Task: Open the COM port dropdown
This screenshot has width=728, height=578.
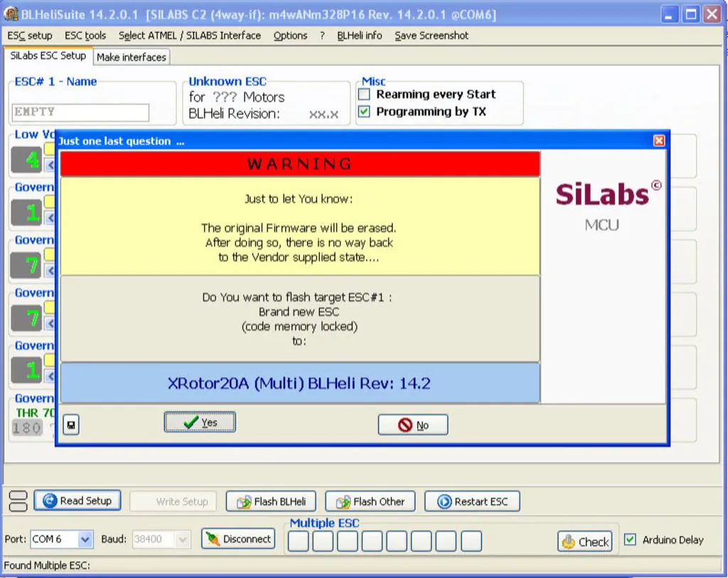Action: [85, 540]
